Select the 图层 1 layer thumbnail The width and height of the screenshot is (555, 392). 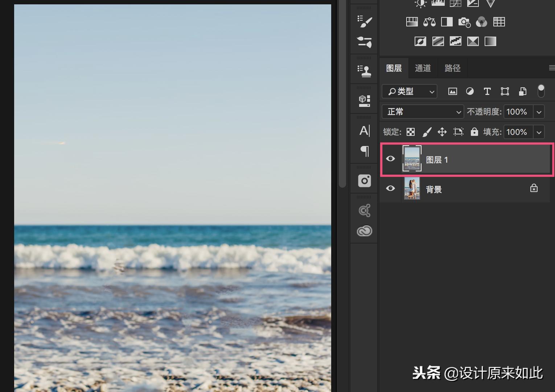coord(412,158)
